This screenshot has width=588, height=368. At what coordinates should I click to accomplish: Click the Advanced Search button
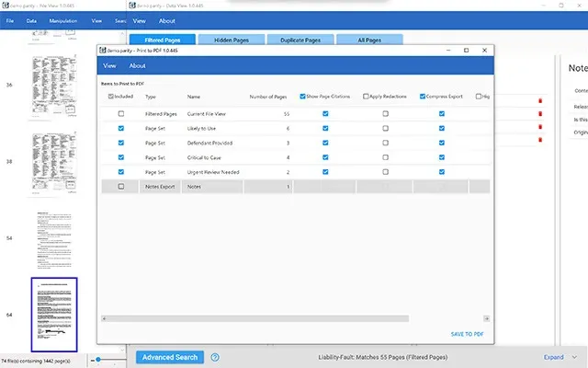coord(170,357)
